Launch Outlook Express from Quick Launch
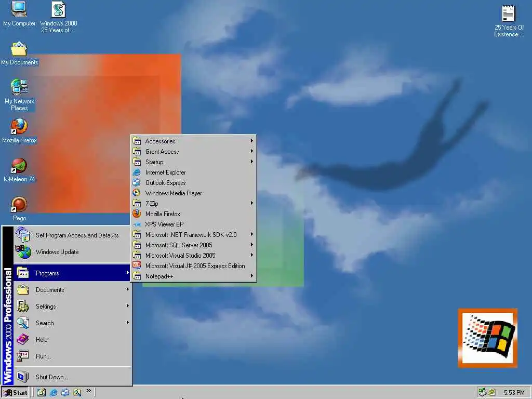Image resolution: width=532 pixels, height=399 pixels. click(65, 392)
